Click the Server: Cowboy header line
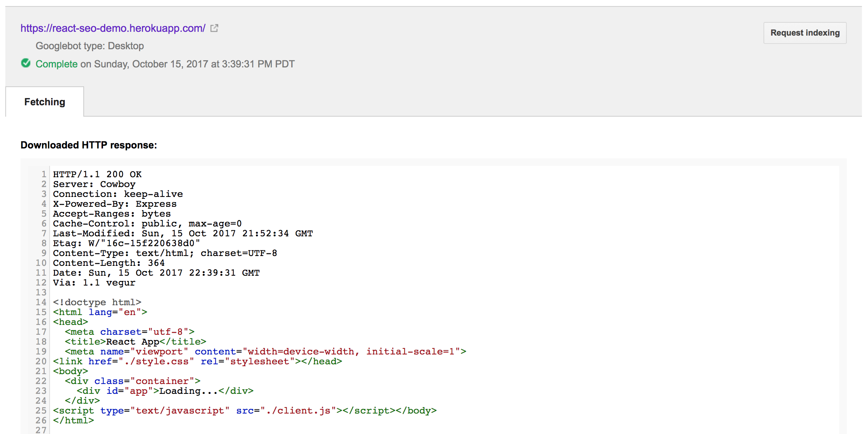The width and height of the screenshot is (868, 434). (x=94, y=184)
